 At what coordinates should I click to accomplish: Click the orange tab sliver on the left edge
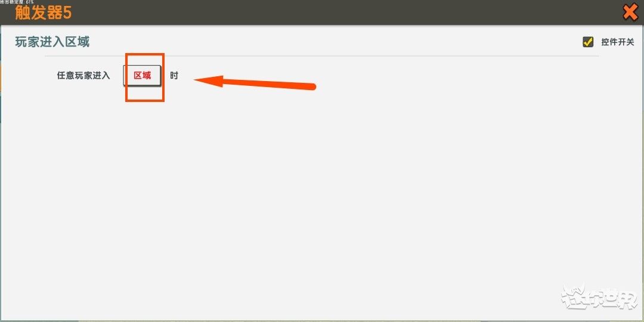[1, 78]
